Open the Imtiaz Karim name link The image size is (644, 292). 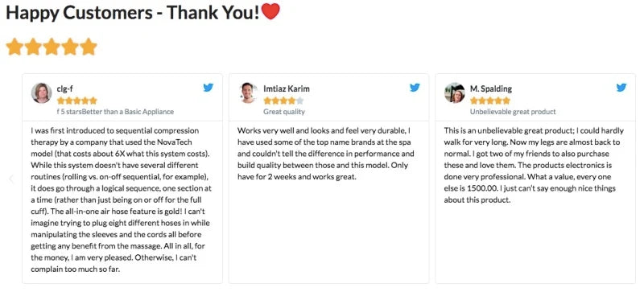(287, 88)
